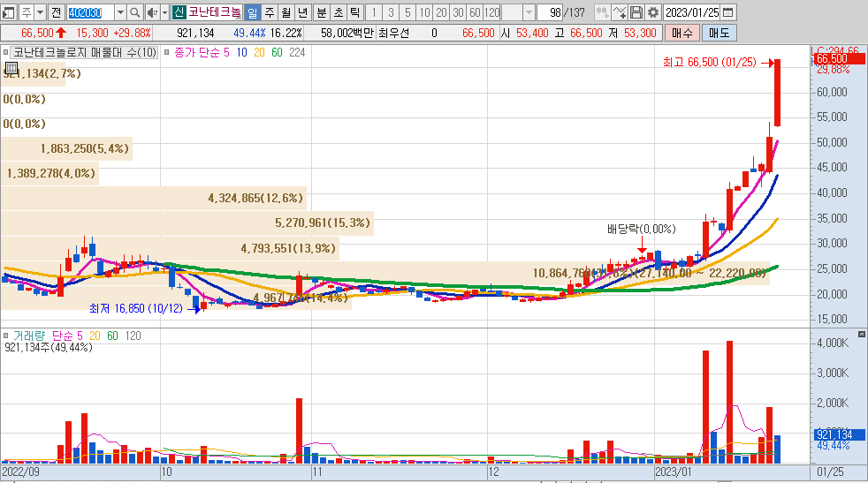This screenshot has width=868, height=483.
Task: Open the custom interval combo box
Action: 518,12
